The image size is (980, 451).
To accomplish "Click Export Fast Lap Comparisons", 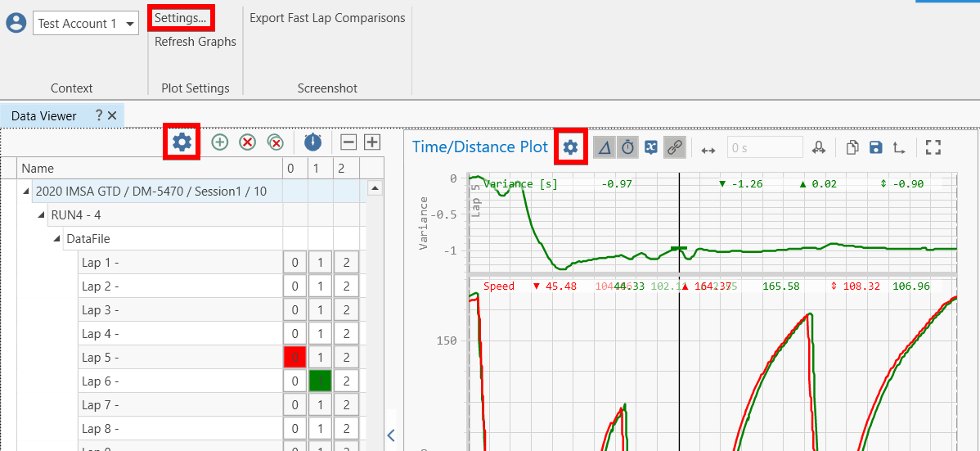I will [327, 18].
